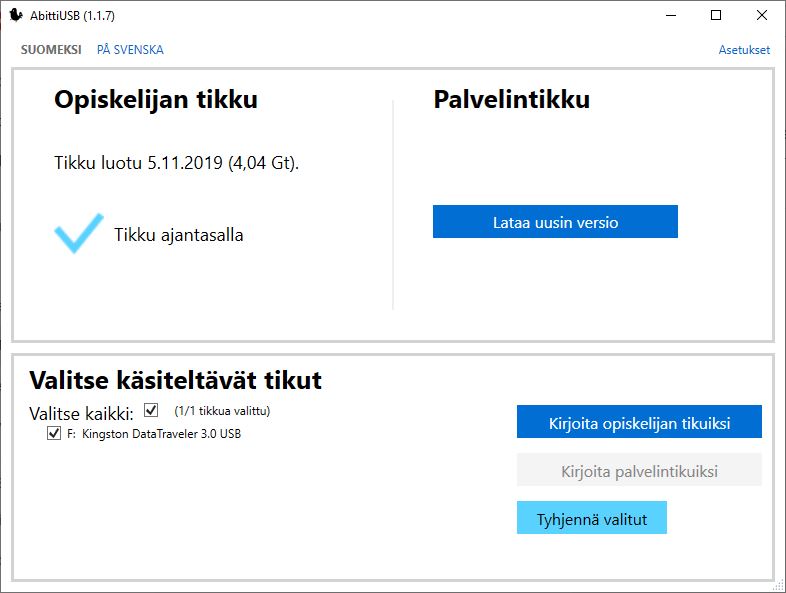Click the Opiskelijan tikku heading

click(x=156, y=100)
